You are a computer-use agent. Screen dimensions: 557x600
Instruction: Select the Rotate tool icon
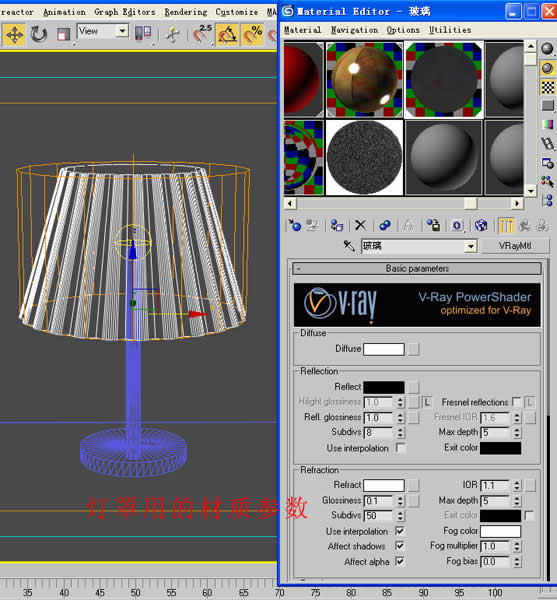(39, 34)
